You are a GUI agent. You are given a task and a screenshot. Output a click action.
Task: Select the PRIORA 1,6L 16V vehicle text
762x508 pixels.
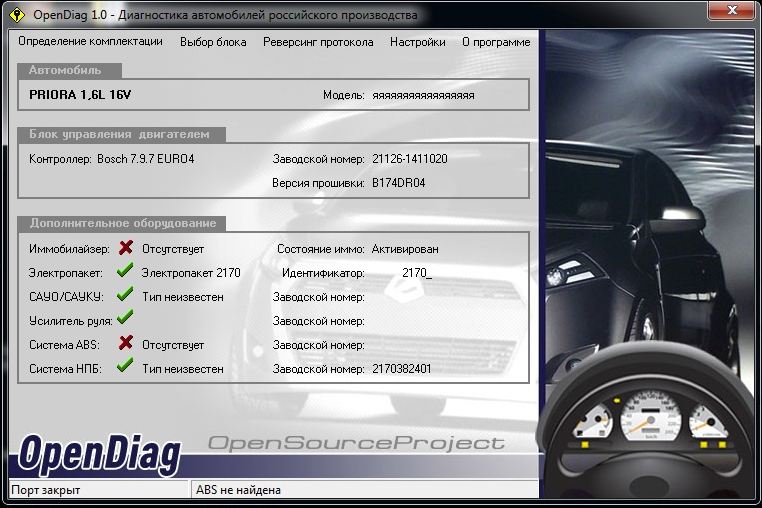tap(80, 95)
